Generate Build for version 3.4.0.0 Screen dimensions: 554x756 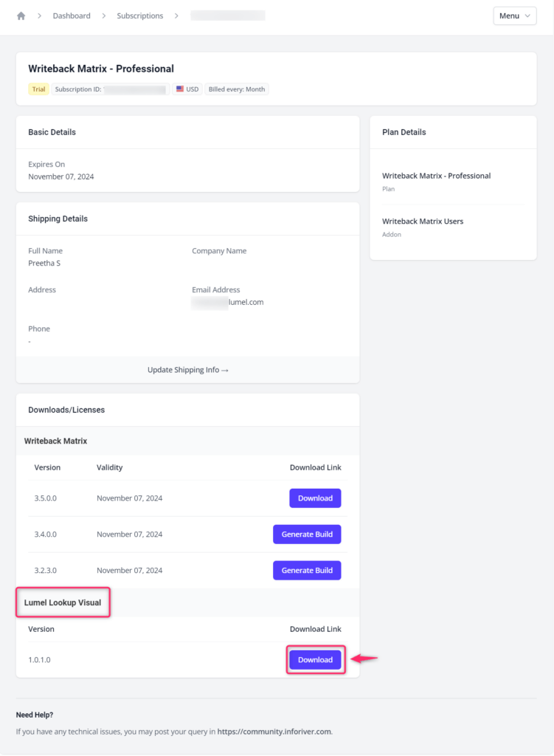[307, 534]
